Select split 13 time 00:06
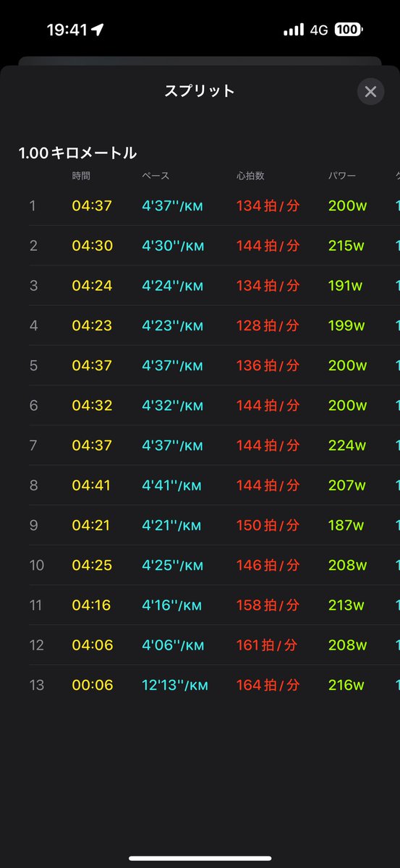This screenshot has width=400, height=868. click(x=92, y=685)
